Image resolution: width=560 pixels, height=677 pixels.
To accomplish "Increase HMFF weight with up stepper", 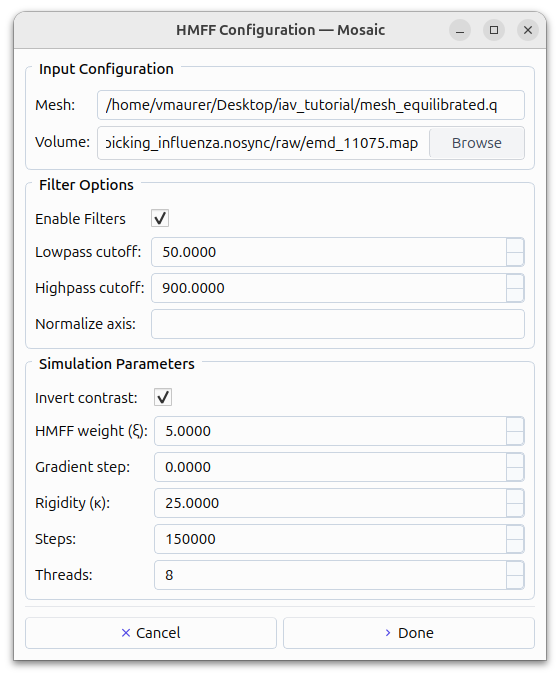I will pos(515,424).
